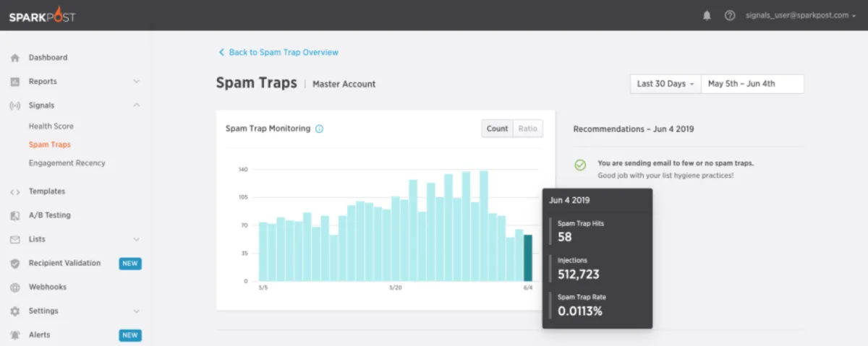Viewport: 868px width, 346px height.
Task: Click the Alerts bell icon in sidebar
Action: 14,335
